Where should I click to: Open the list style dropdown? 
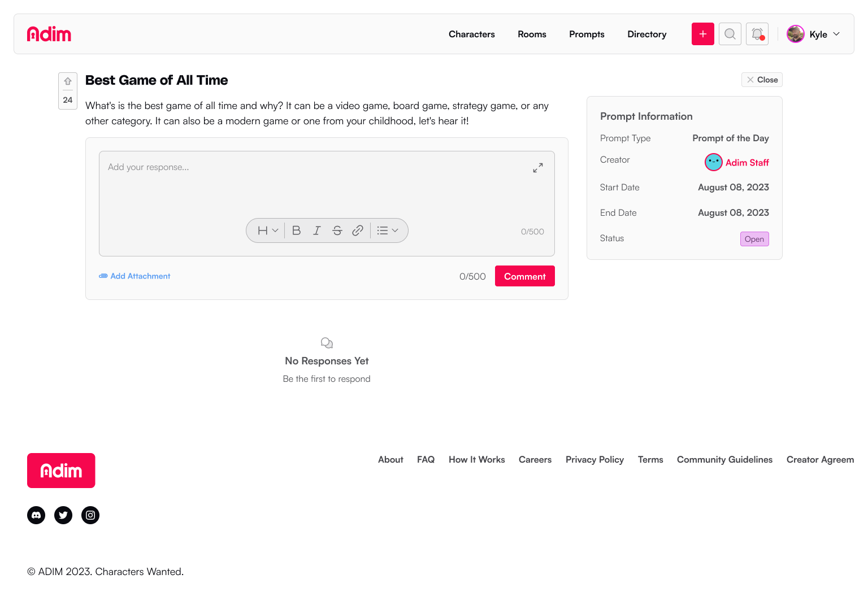pos(388,230)
